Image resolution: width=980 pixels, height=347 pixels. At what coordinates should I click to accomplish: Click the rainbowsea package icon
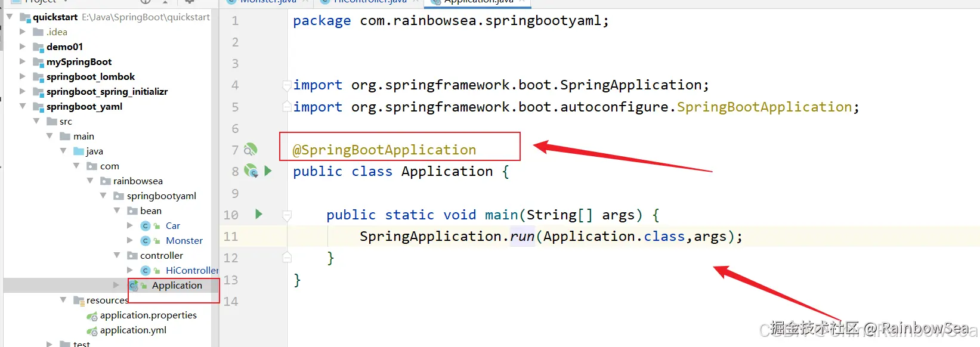(x=106, y=181)
